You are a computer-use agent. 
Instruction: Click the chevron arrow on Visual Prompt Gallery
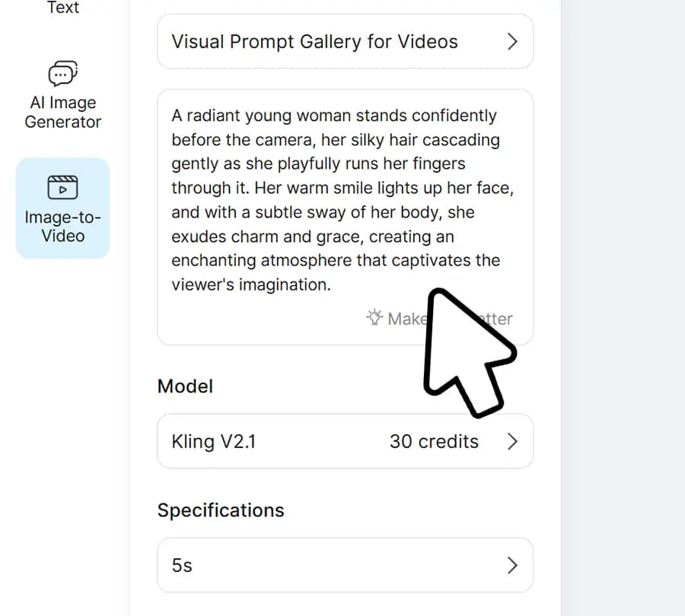click(512, 41)
